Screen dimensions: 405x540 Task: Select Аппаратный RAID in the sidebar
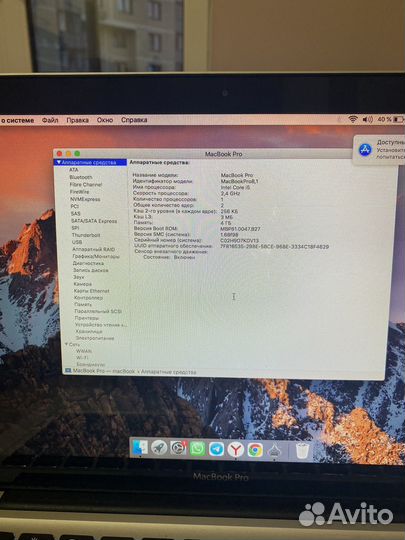pyautogui.click(x=93, y=249)
